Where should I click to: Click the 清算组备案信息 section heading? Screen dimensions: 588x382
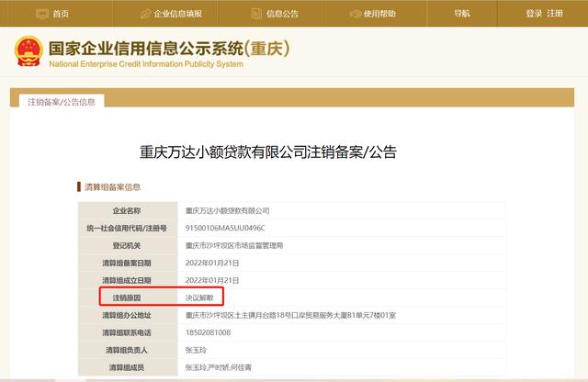pyautogui.click(x=112, y=187)
